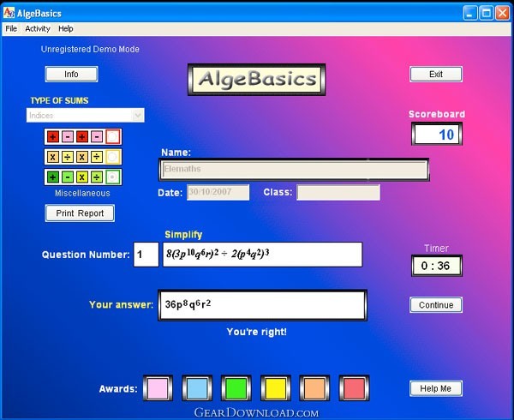The width and height of the screenshot is (514, 420).
Task: Close the AlgeBasics window
Action: 503,13
